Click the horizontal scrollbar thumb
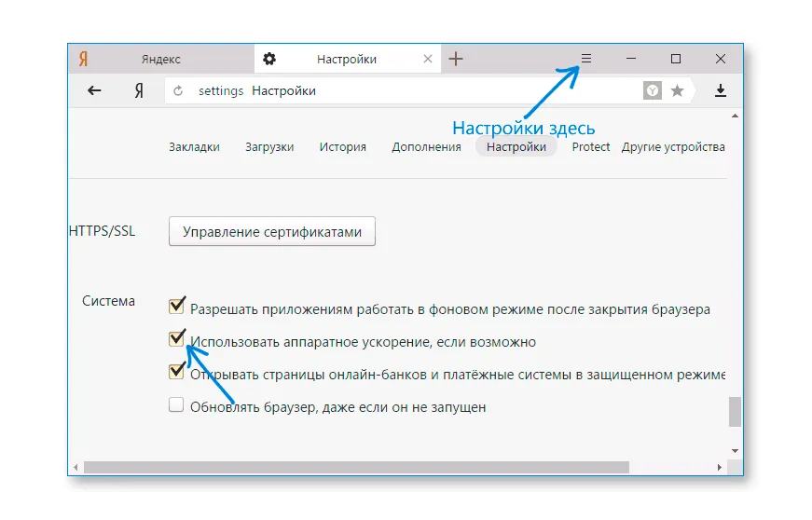This screenshot has width=812, height=520. (x=356, y=467)
